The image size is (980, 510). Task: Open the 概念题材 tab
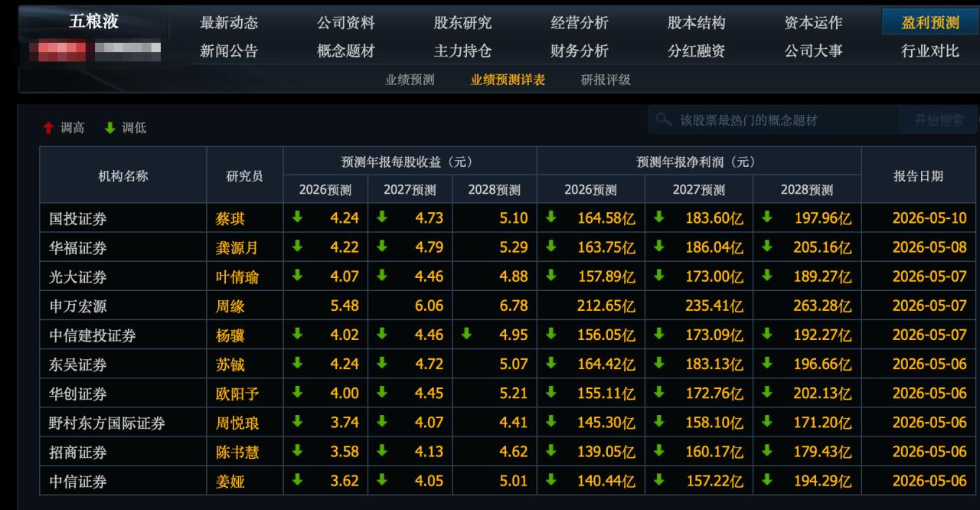pos(346,51)
